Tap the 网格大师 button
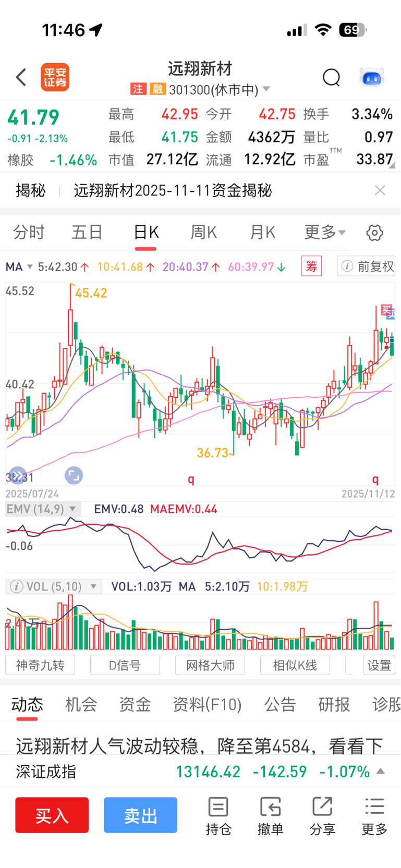The width and height of the screenshot is (401, 868). coord(210,665)
